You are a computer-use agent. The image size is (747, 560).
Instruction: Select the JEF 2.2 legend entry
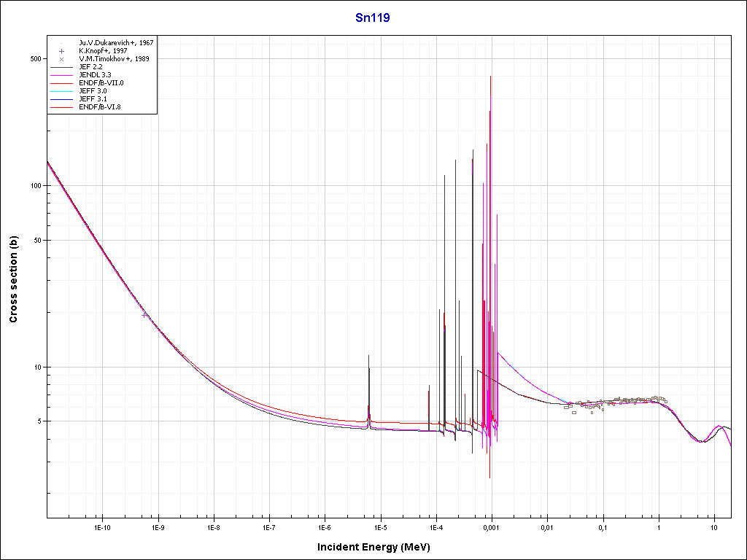click(x=90, y=67)
